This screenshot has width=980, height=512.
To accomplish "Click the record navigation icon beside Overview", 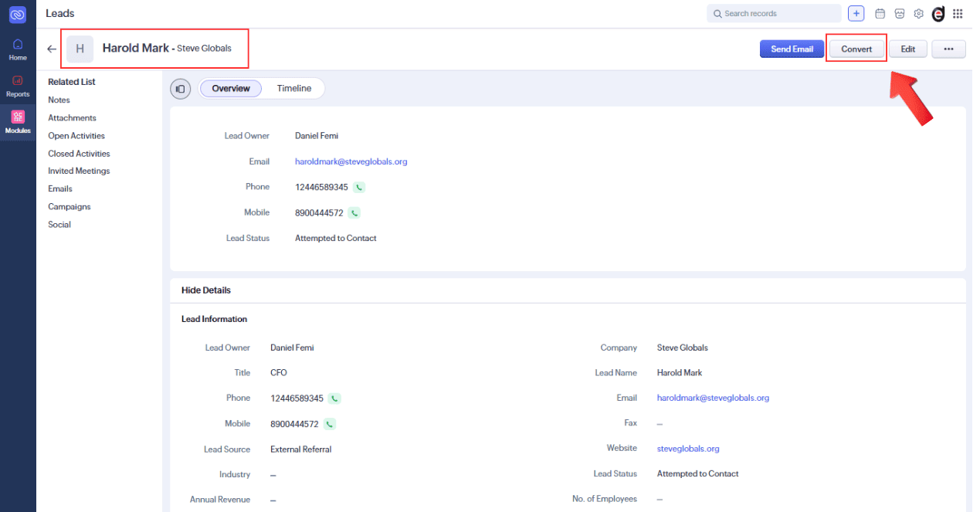I will [180, 88].
